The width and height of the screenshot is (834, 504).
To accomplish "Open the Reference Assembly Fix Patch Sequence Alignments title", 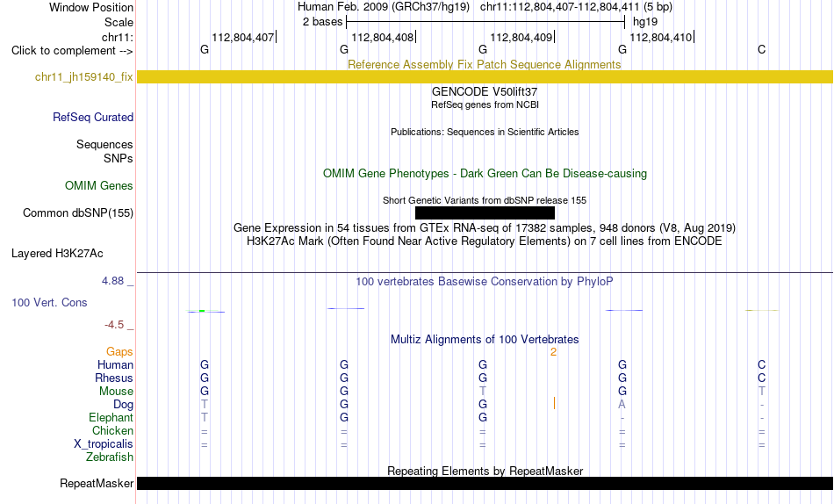I will [x=484, y=64].
